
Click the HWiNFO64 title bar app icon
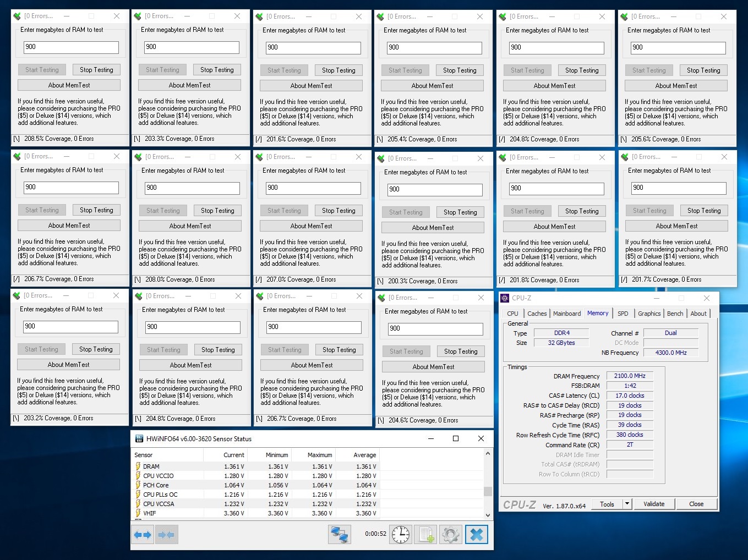(x=139, y=439)
